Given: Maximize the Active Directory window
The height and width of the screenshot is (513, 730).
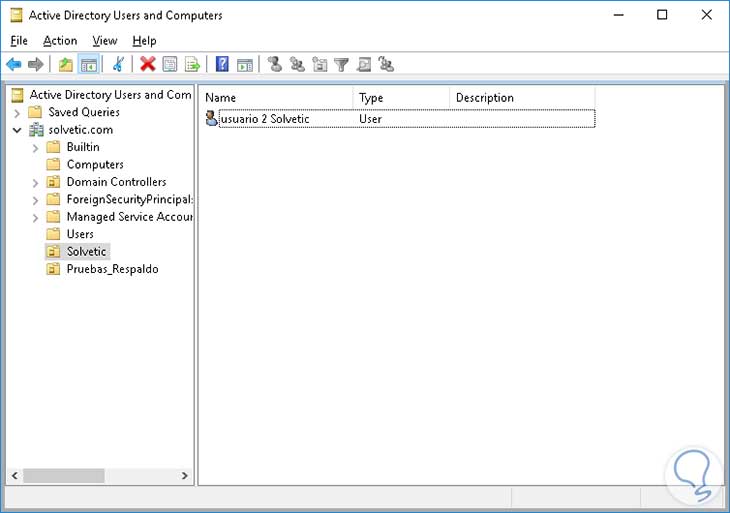Looking at the screenshot, I should (x=662, y=15).
